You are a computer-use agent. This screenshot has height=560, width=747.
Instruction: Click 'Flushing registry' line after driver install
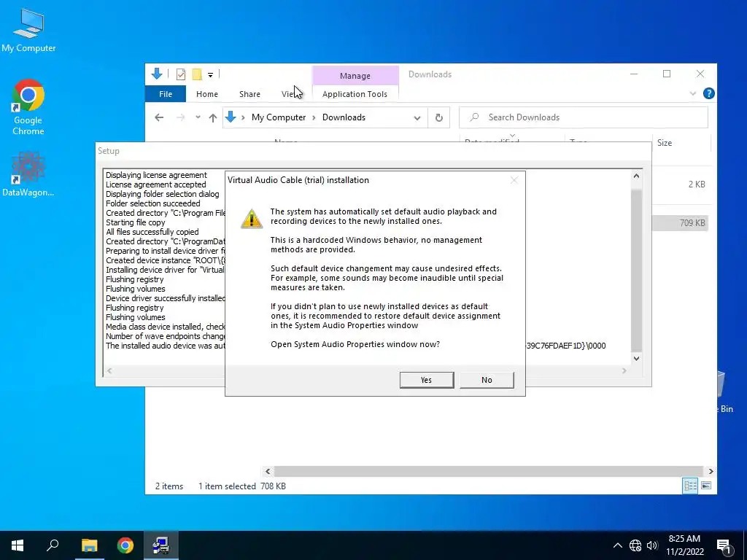click(x=135, y=308)
